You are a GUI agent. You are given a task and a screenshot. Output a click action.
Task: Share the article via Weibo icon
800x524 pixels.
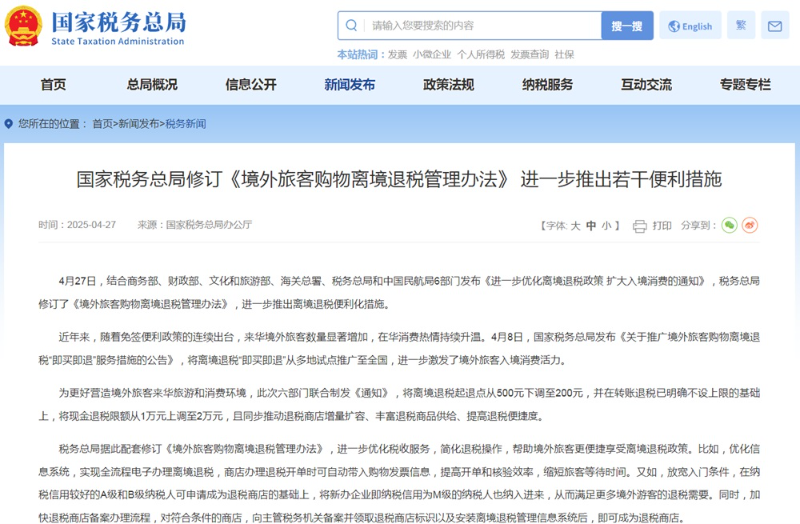click(x=749, y=225)
